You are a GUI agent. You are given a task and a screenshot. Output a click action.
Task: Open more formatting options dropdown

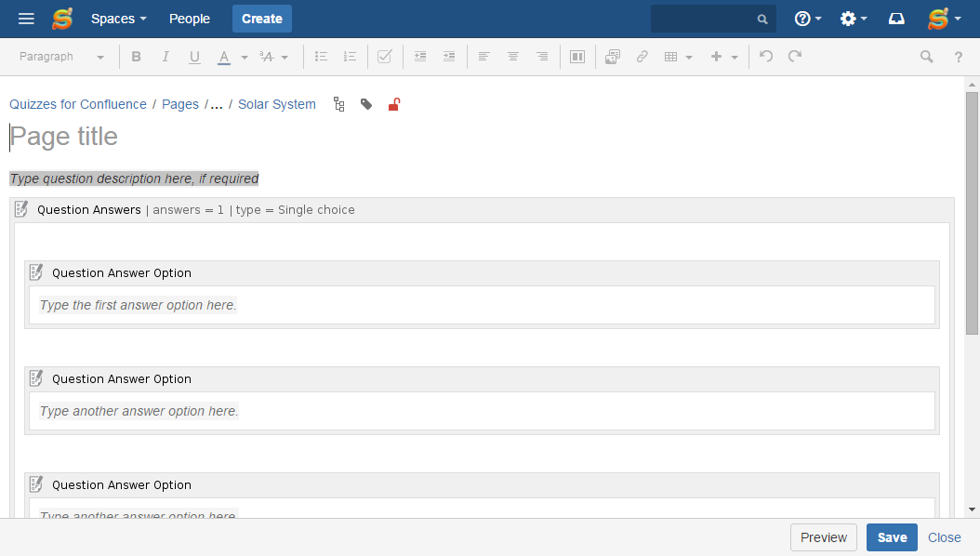pyautogui.click(x=273, y=57)
